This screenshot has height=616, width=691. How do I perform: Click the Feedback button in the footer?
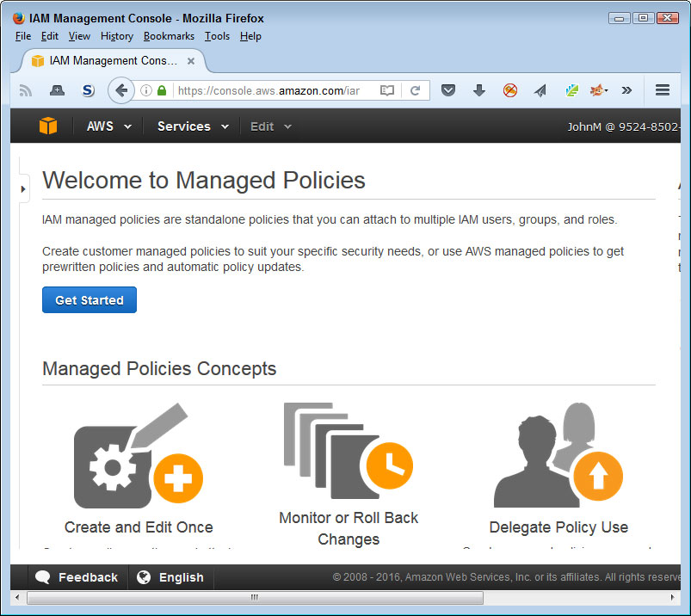click(x=77, y=577)
